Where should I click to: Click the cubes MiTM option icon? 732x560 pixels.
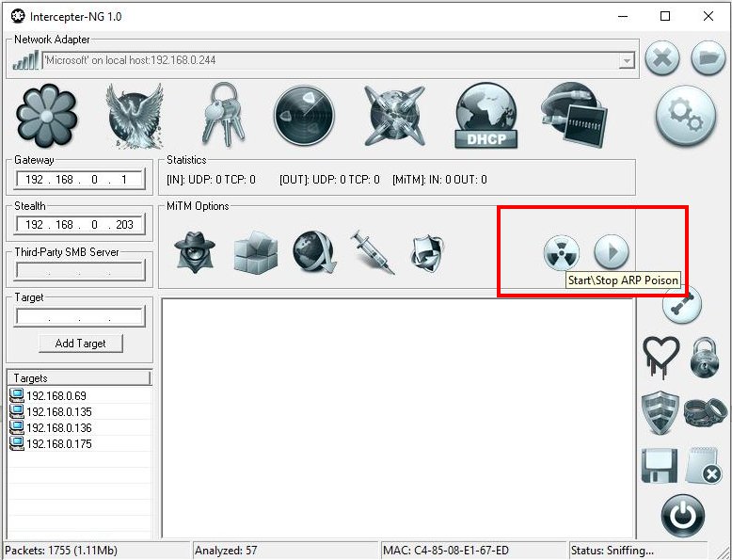click(x=255, y=252)
